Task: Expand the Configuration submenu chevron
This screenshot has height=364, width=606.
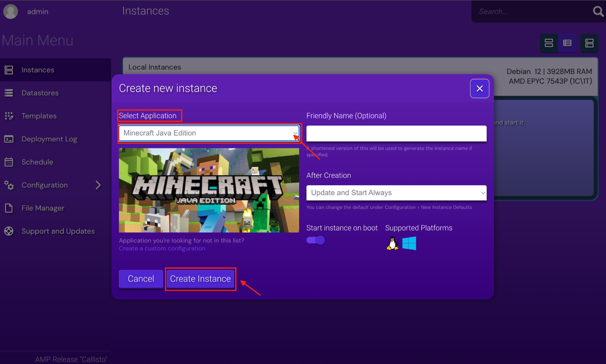Action: (98, 185)
